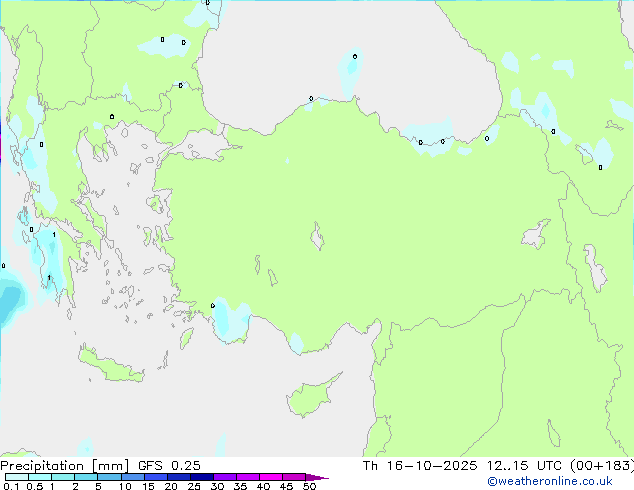The image size is (634, 490).
Task: Click the legend swatch between 0.5 and 1
Action: pyautogui.click(x=40, y=477)
